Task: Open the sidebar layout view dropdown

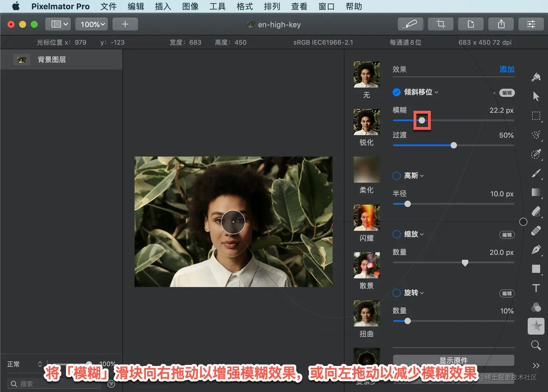Action: (x=58, y=24)
